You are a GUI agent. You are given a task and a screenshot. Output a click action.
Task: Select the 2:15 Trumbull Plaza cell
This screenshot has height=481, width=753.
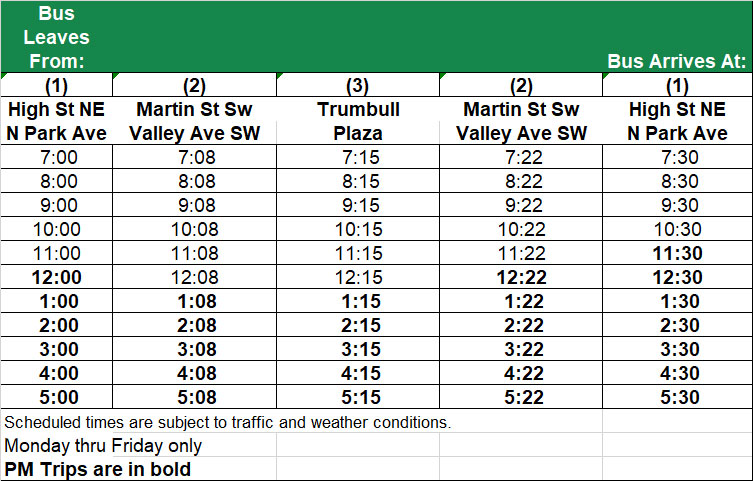click(x=358, y=325)
